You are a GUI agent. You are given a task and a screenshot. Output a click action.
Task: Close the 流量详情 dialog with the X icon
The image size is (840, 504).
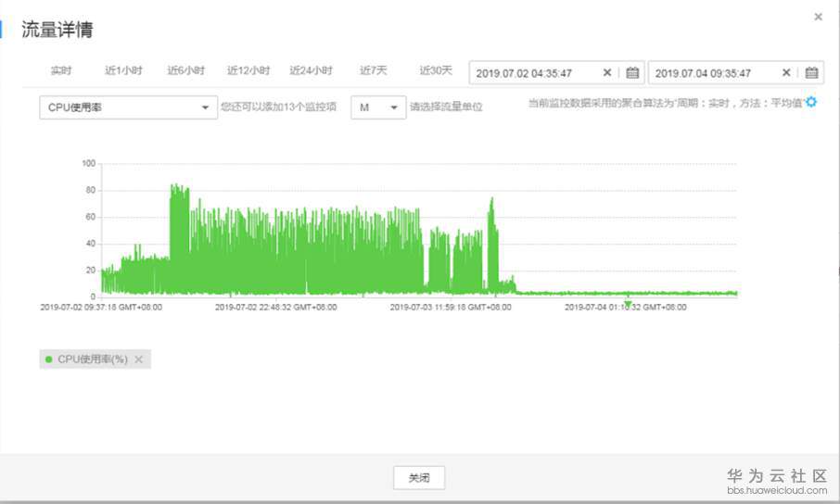coord(818,17)
